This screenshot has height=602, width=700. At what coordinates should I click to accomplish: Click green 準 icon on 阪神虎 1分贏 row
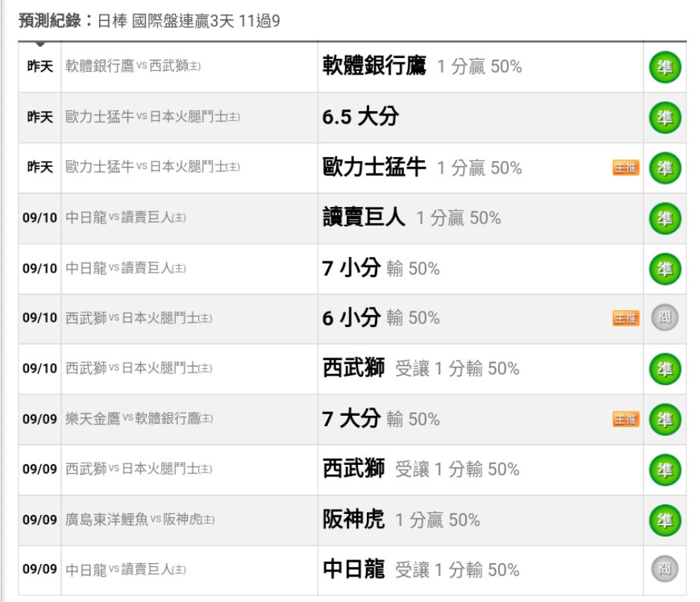pos(665,520)
